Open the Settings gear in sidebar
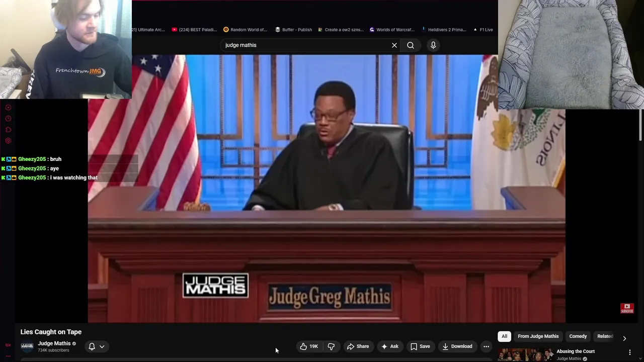The height and width of the screenshot is (362, 644). coord(8,141)
